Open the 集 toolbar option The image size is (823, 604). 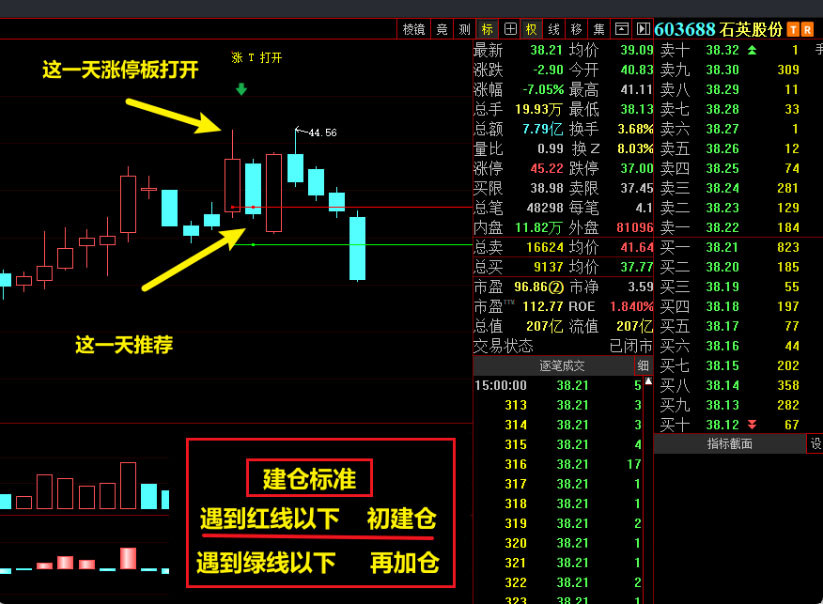(x=599, y=29)
